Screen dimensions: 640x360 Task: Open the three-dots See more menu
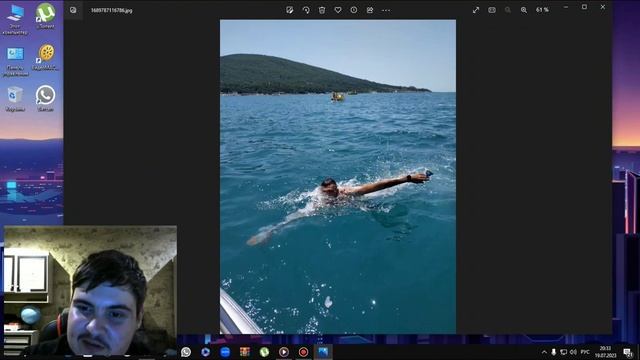pos(386,10)
